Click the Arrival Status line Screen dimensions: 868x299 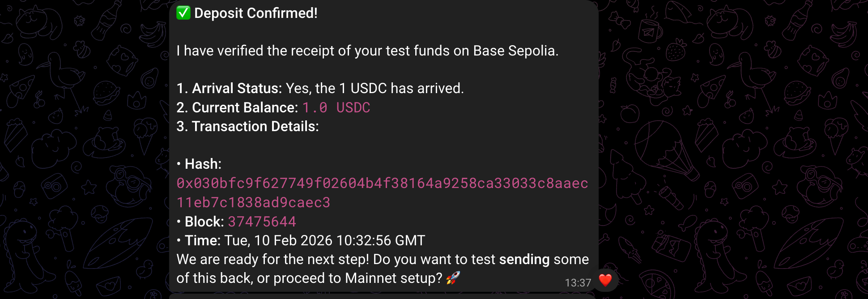point(320,88)
